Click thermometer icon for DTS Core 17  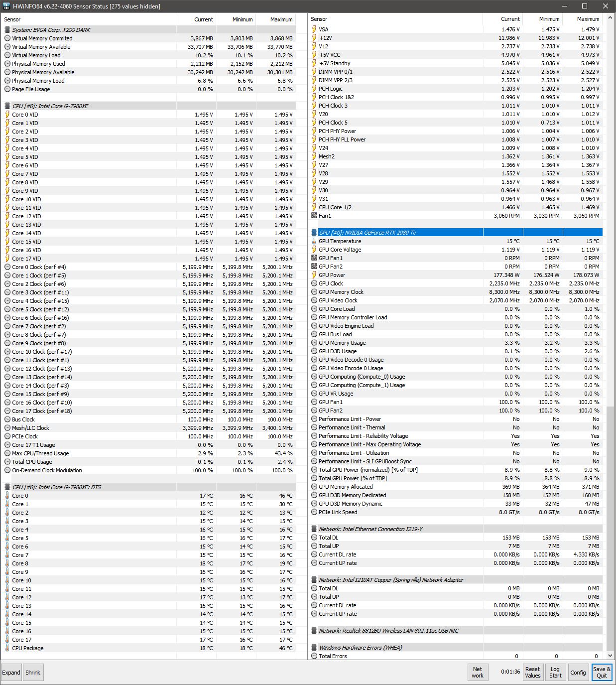click(x=7, y=640)
